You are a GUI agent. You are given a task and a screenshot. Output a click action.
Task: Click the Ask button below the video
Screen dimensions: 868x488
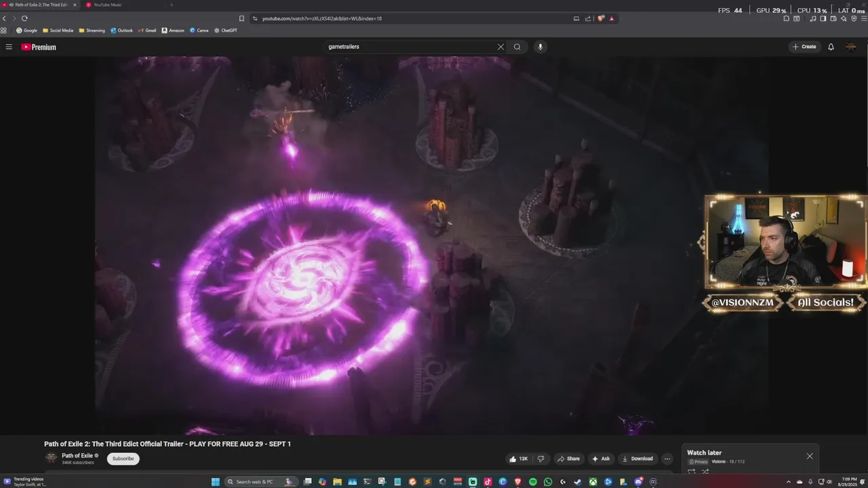click(x=601, y=459)
